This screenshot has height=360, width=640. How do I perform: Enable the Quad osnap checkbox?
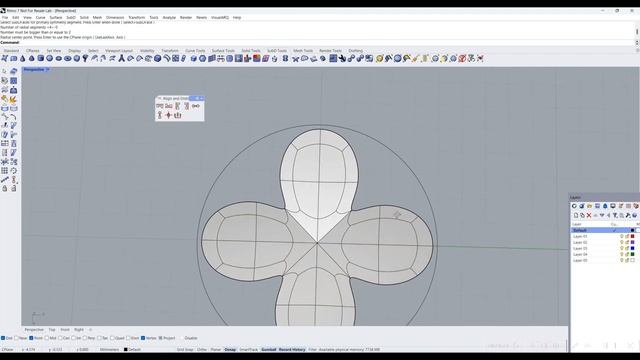coord(112,338)
